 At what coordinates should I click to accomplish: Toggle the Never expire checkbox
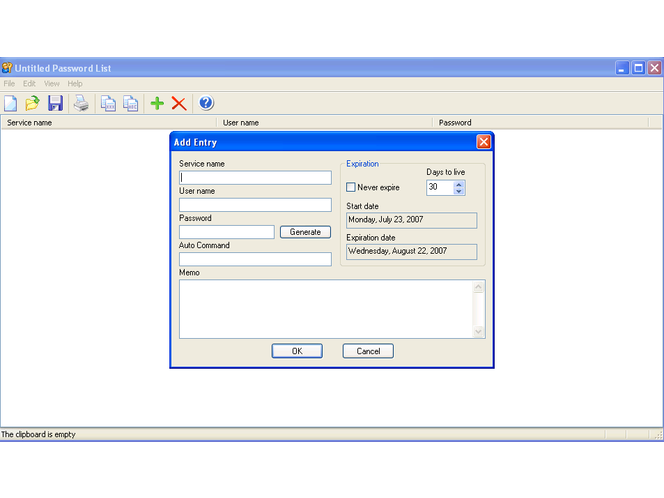[x=351, y=187]
